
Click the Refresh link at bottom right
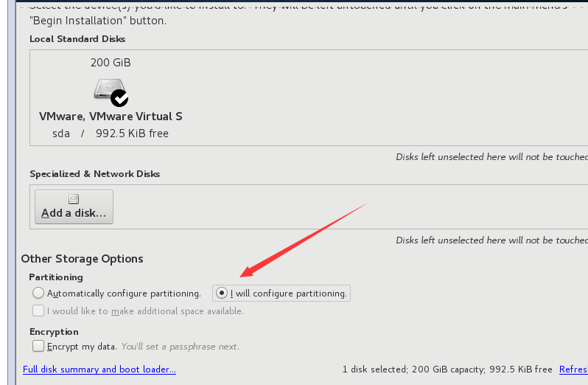tap(573, 370)
